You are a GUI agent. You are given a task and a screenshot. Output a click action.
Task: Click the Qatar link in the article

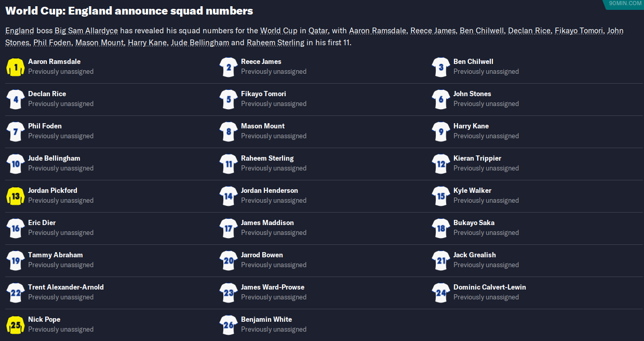(318, 31)
